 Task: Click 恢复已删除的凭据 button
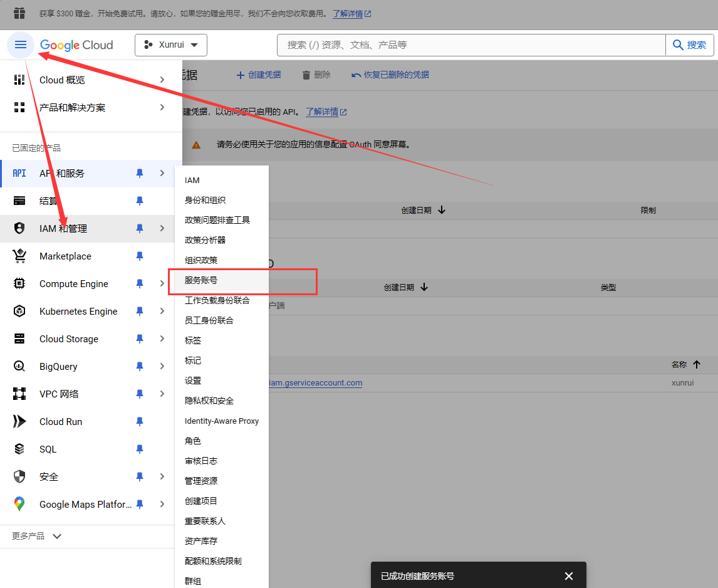tap(390, 75)
